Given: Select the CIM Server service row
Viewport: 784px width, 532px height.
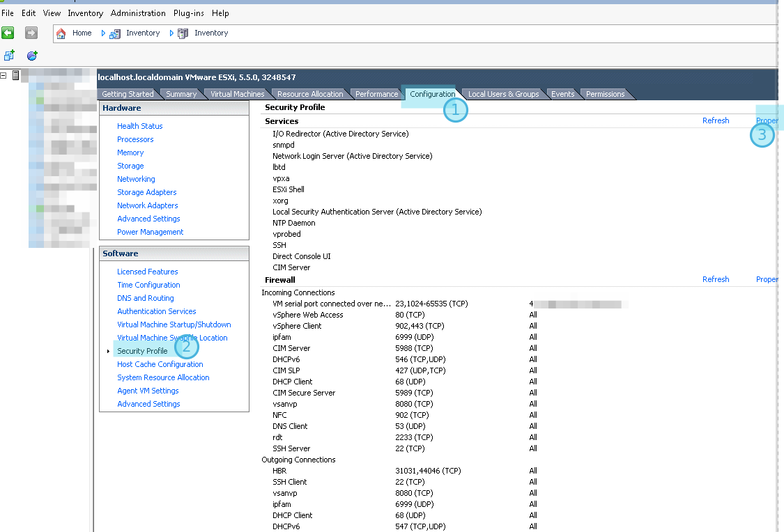Looking at the screenshot, I should (x=291, y=267).
